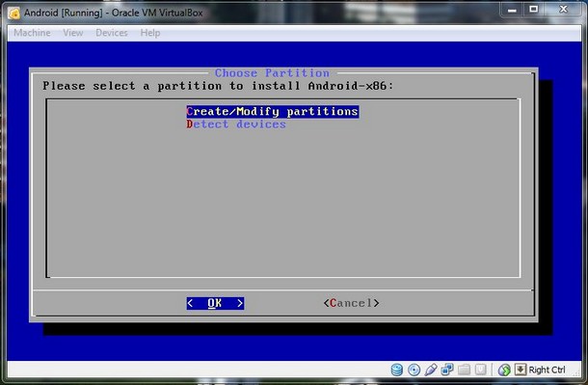Select Create/Modify partitions option
This screenshot has width=588, height=385.
coord(273,112)
